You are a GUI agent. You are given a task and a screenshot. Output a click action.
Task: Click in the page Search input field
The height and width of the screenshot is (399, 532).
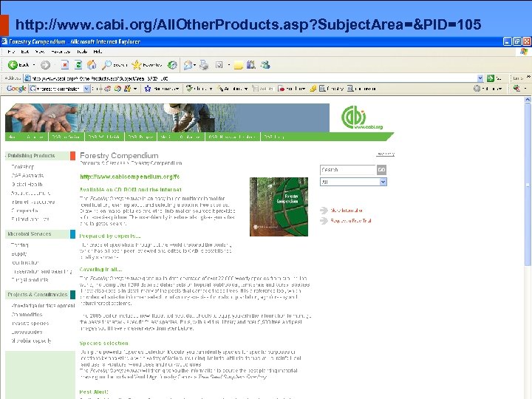348,170
